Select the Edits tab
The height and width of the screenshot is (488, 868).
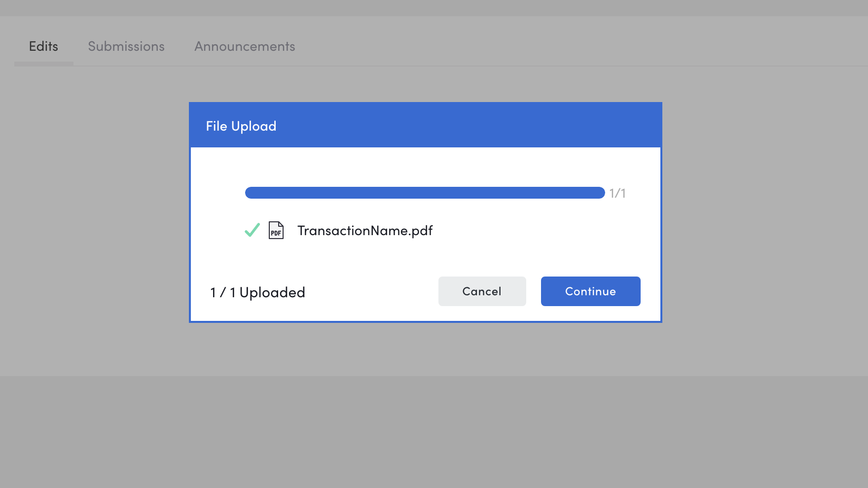[x=43, y=46]
